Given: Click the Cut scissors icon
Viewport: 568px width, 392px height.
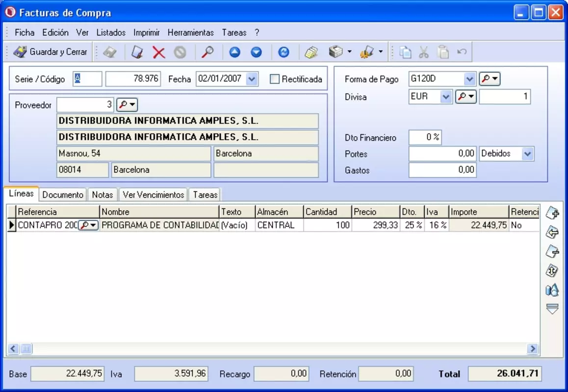Looking at the screenshot, I should pyautogui.click(x=423, y=52).
